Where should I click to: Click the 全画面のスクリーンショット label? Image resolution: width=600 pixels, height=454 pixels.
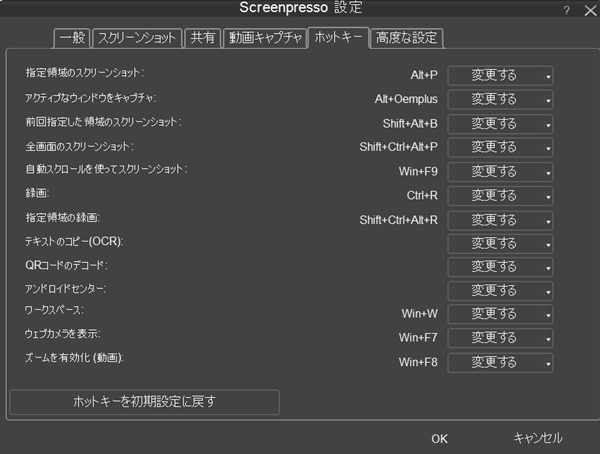(x=80, y=147)
